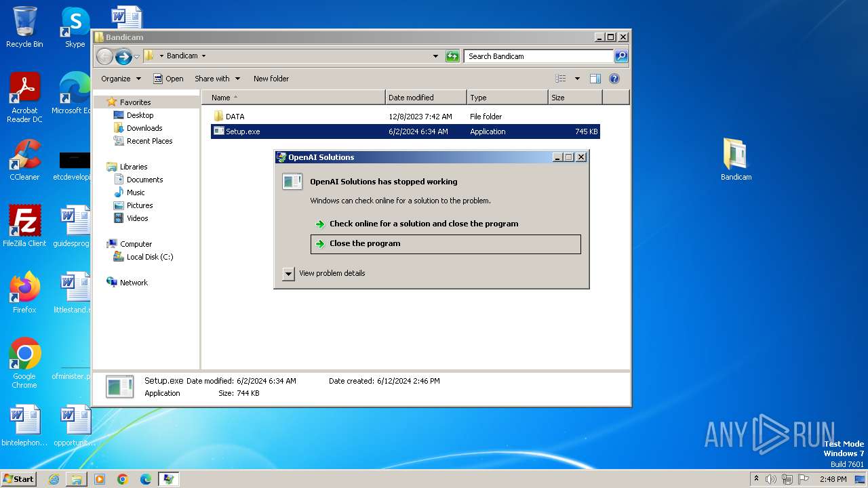The image size is (868, 488).
Task: Sort files by Name column
Action: point(293,98)
